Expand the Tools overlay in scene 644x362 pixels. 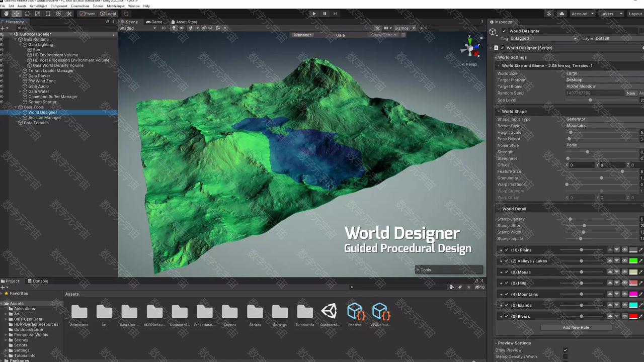(449, 270)
